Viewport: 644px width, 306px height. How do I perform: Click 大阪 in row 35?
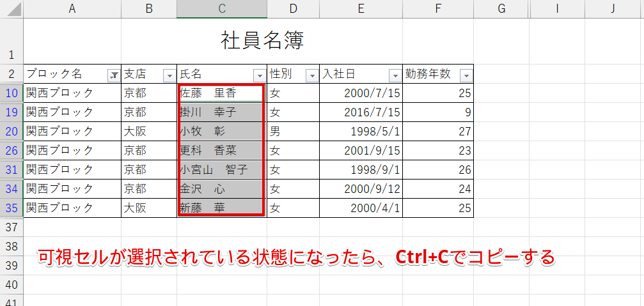(149, 208)
